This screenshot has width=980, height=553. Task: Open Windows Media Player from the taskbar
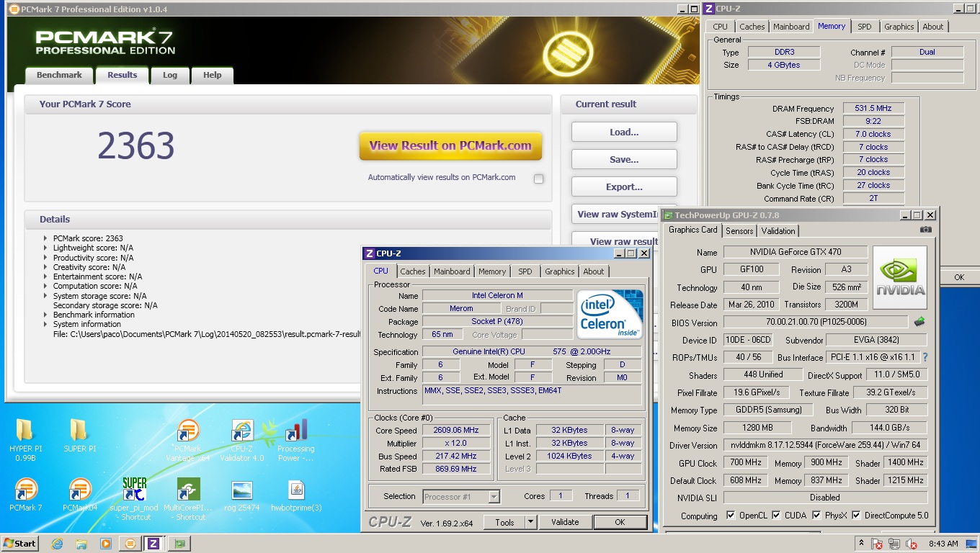pos(106,544)
